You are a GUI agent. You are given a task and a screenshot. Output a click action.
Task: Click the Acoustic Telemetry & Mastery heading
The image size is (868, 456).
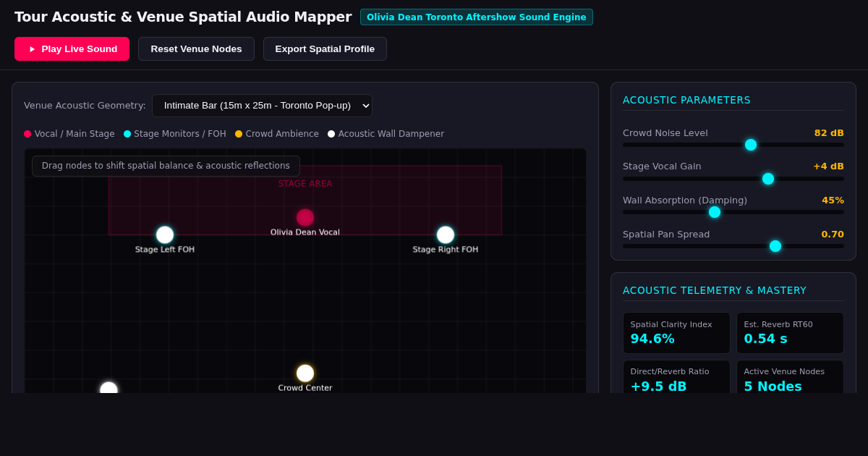point(715,290)
